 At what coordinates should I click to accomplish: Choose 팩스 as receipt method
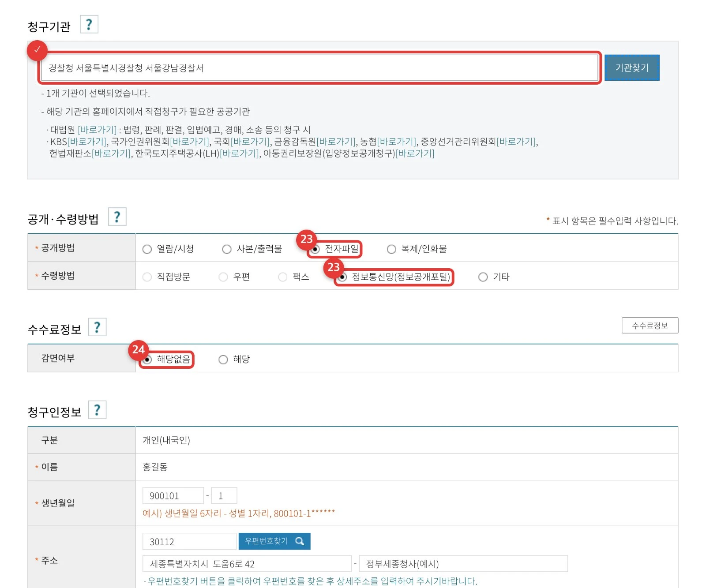pos(283,277)
